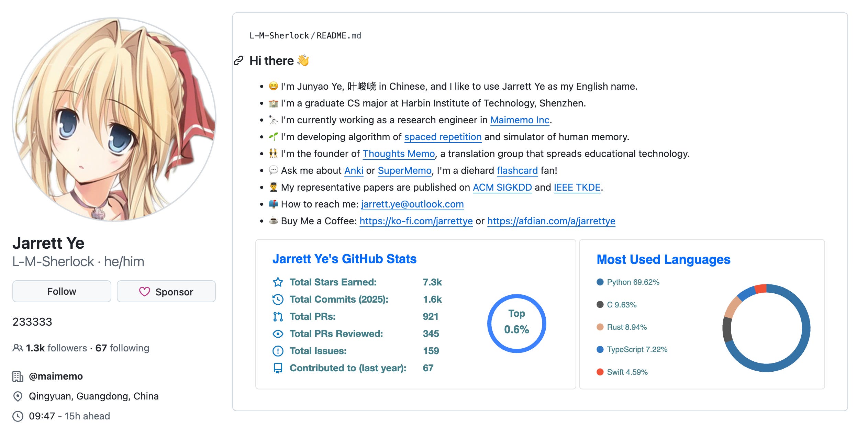The height and width of the screenshot is (428, 868).
Task: Open the IEEE TKDE link
Action: coord(577,187)
